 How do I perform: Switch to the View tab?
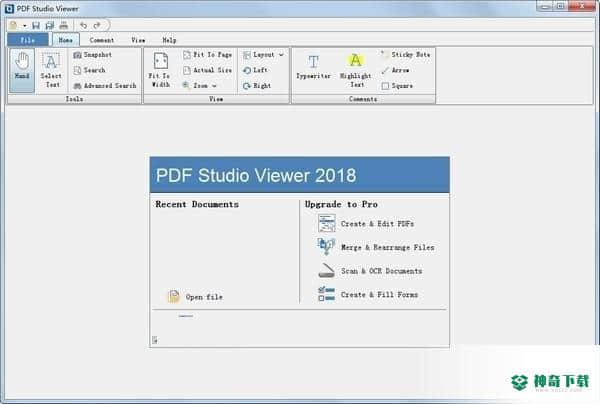point(138,40)
